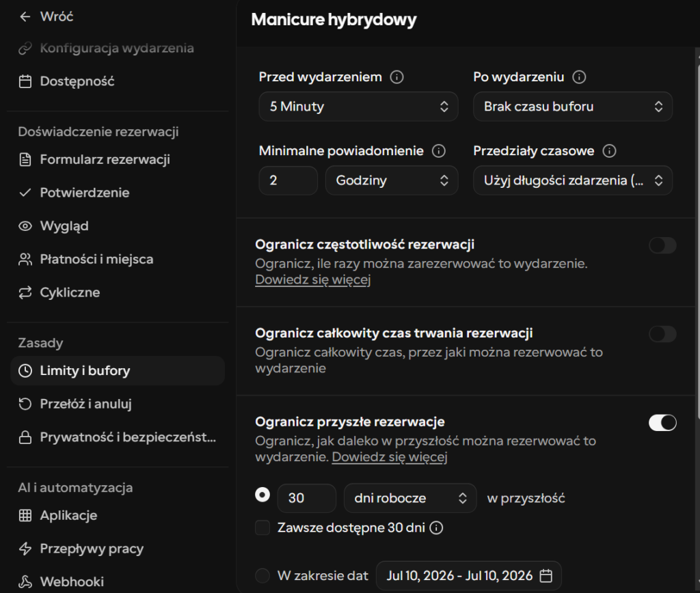Click the Doświadczenie rezerwacji section heading

pyautogui.click(x=98, y=132)
